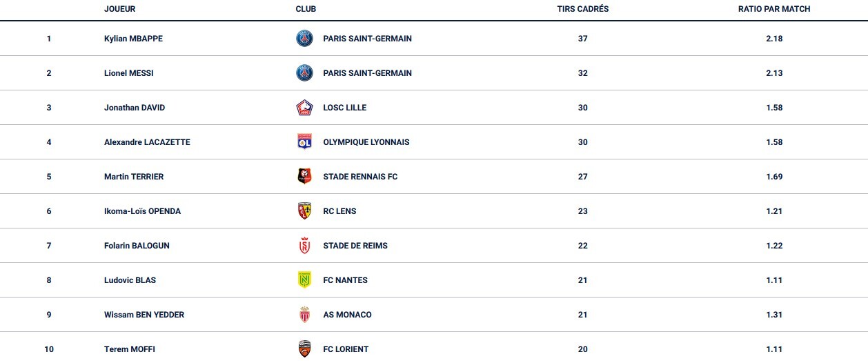Click the Paris Saint-Germain crest beside Mbappé
Viewport: 868px width, 361px height.
point(304,39)
